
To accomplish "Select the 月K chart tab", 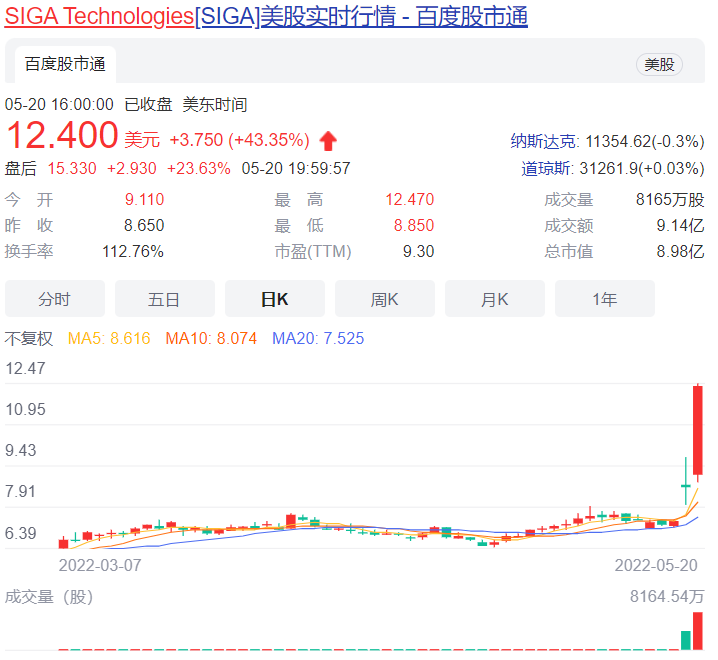I will click(495, 299).
